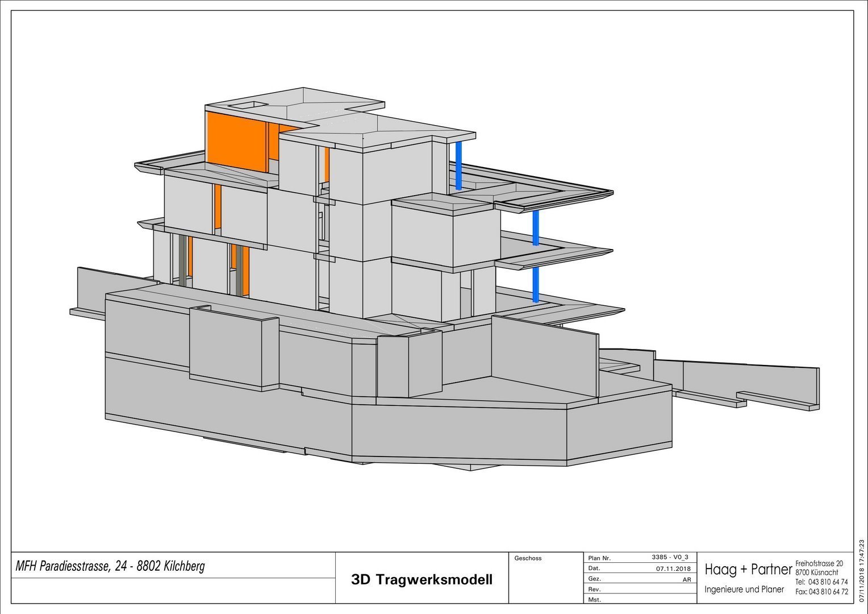Click the 'Haag + Partner' company name
Viewport: 868px width, 614px height.
748,569
